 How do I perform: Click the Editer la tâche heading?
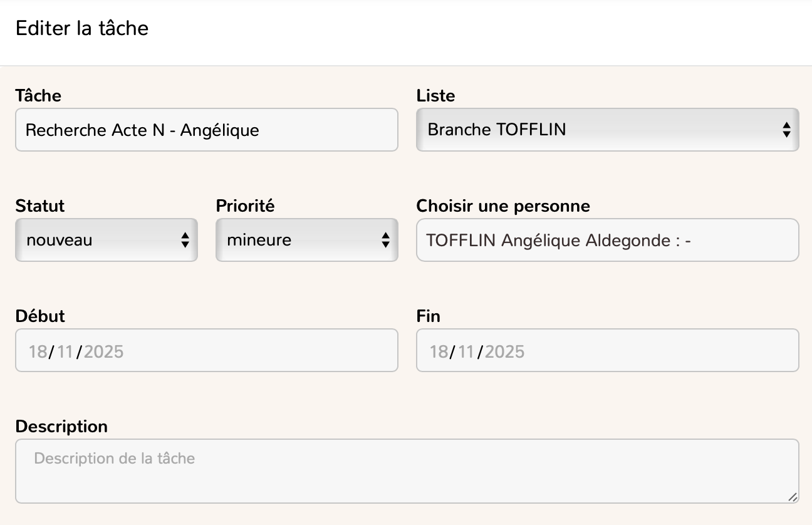coord(83,28)
